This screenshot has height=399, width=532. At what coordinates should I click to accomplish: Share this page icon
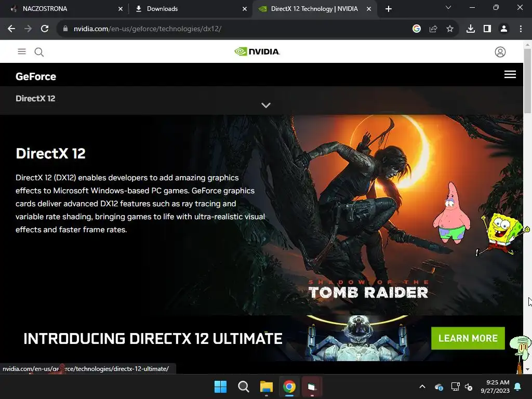tap(433, 29)
